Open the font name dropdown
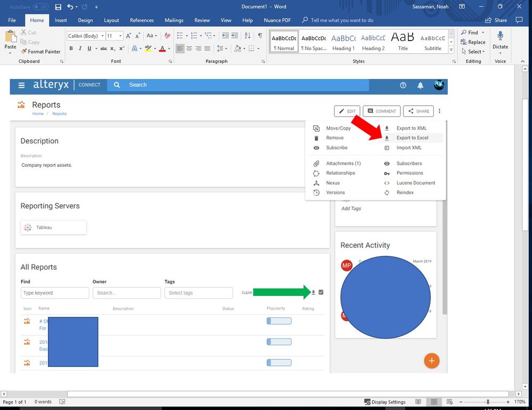The image size is (532, 410). (x=102, y=36)
